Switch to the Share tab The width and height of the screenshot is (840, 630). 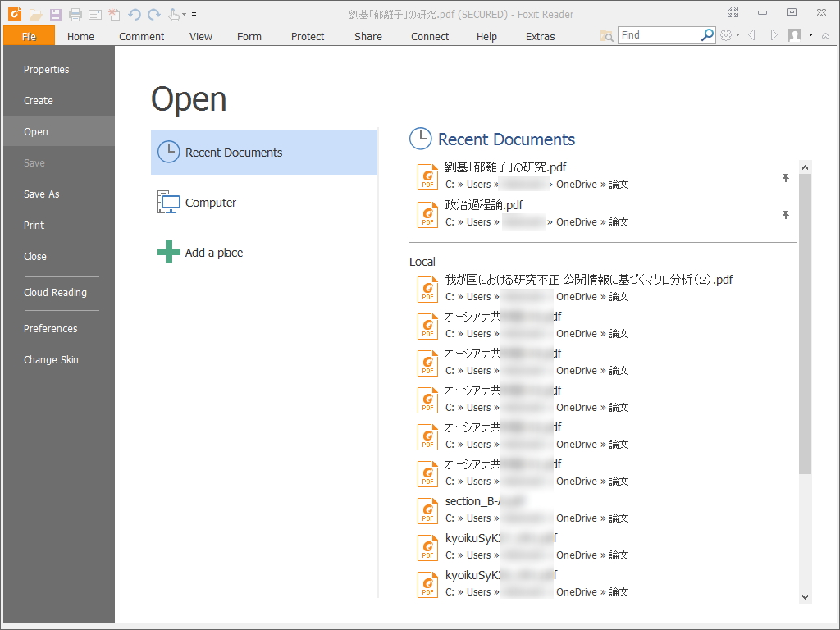(368, 36)
